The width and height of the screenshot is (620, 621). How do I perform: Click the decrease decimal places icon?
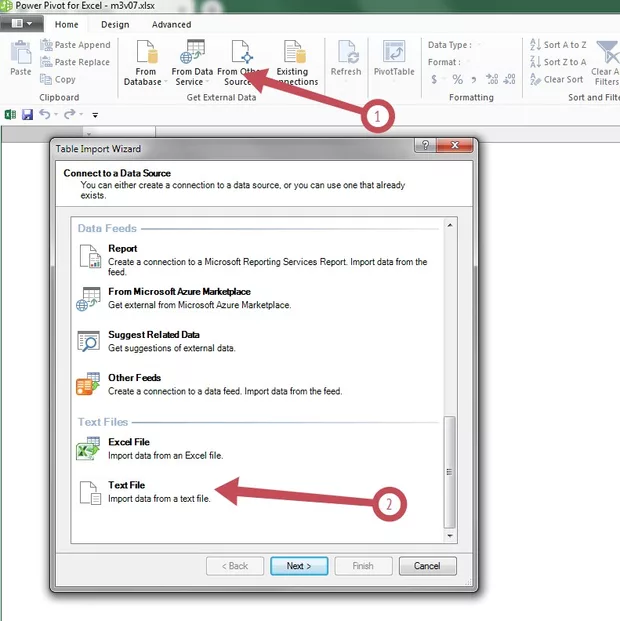[509, 79]
